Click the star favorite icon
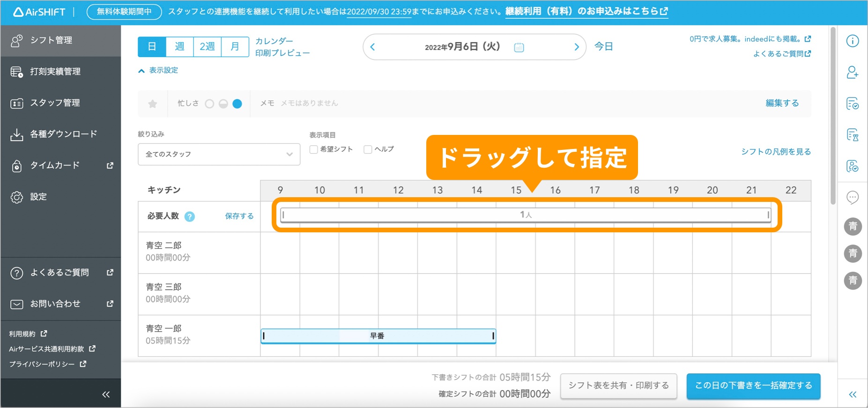868x408 pixels. (x=153, y=104)
